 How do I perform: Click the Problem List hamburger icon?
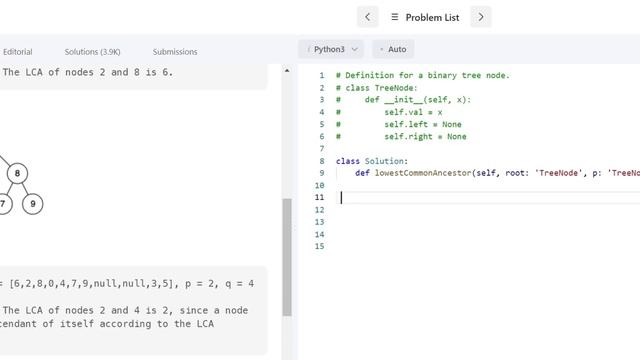[395, 17]
